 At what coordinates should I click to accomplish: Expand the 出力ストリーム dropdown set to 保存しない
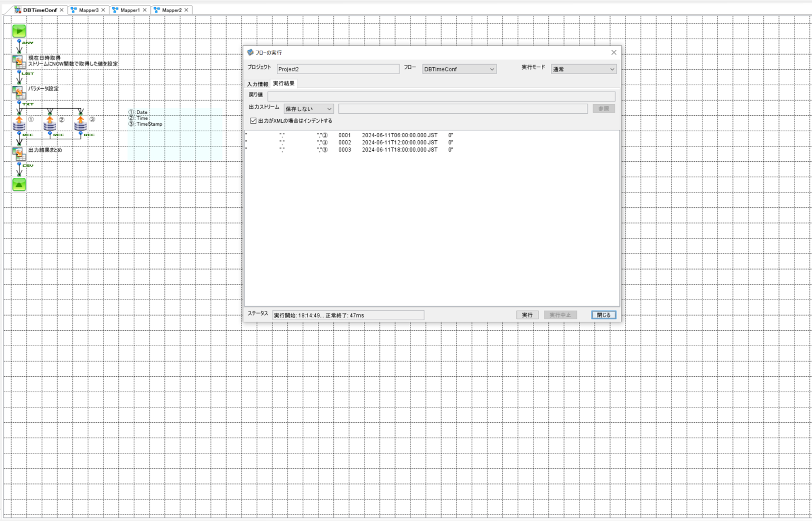(x=308, y=109)
